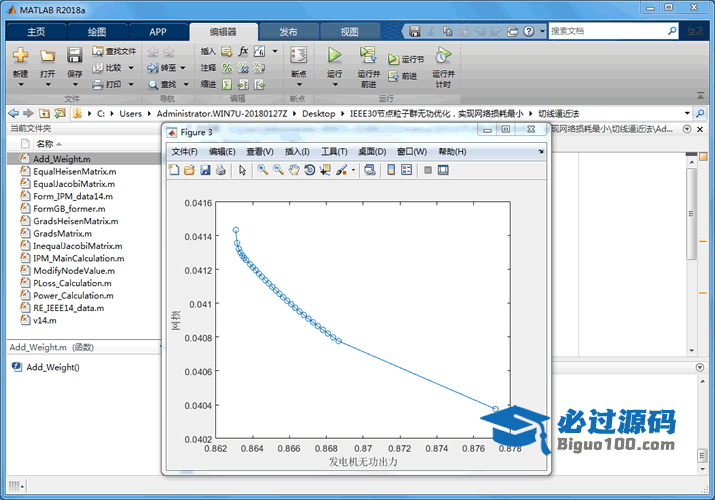Click the print figure icon in Figure 3
This screenshot has height=500, width=715.
221,170
